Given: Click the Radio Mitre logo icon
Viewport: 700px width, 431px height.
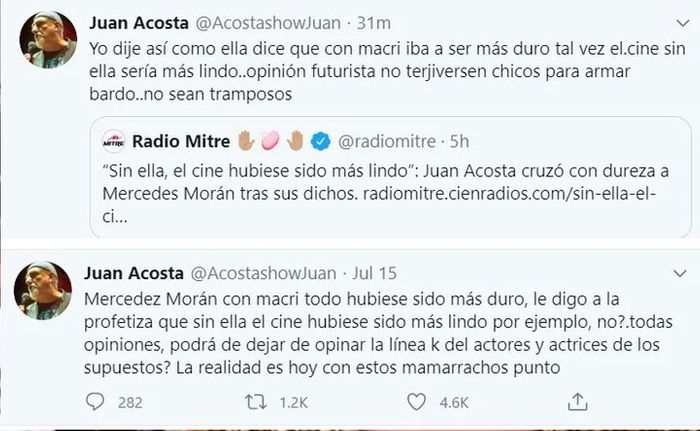Looking at the screenshot, I should point(113,138).
